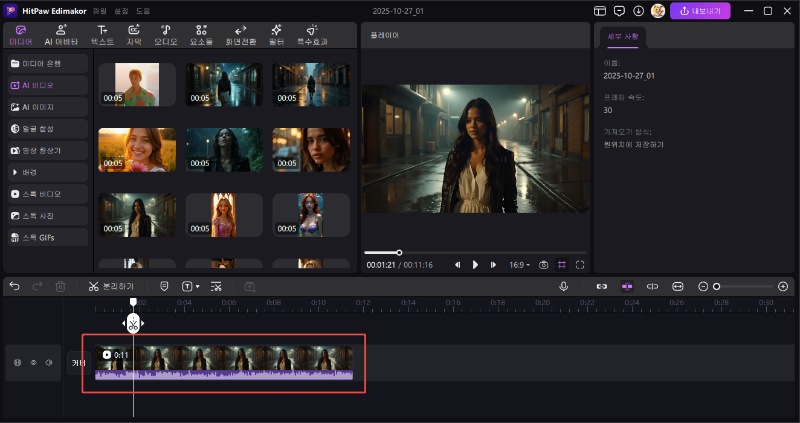This screenshot has width=800, height=423.
Task: Take a snapshot with the camera icon
Action: click(544, 265)
